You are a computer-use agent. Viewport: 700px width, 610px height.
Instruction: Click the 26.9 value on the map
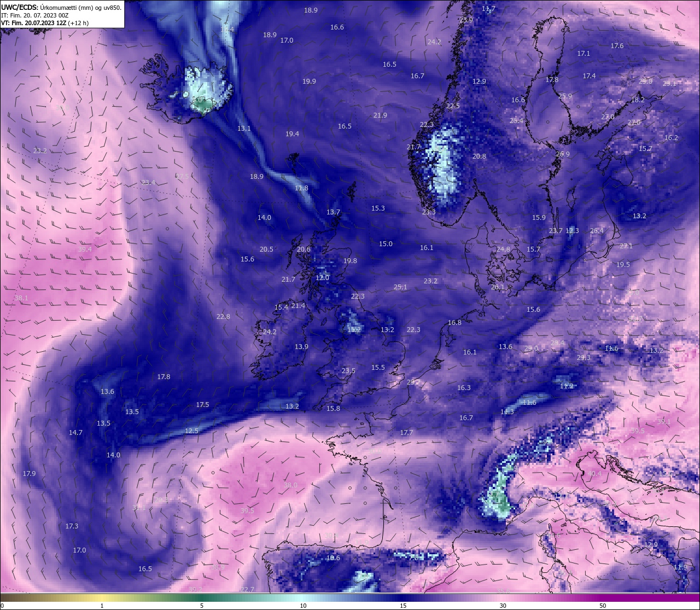point(563,154)
